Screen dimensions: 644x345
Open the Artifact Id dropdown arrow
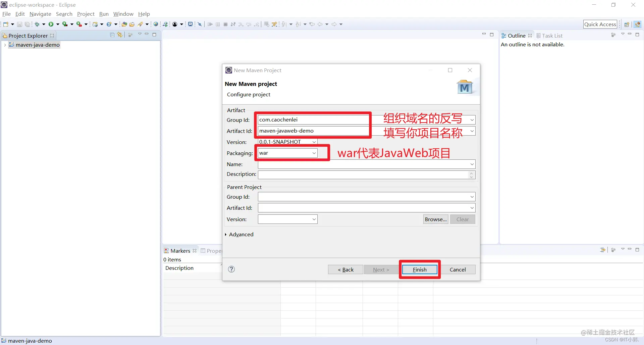click(472, 131)
